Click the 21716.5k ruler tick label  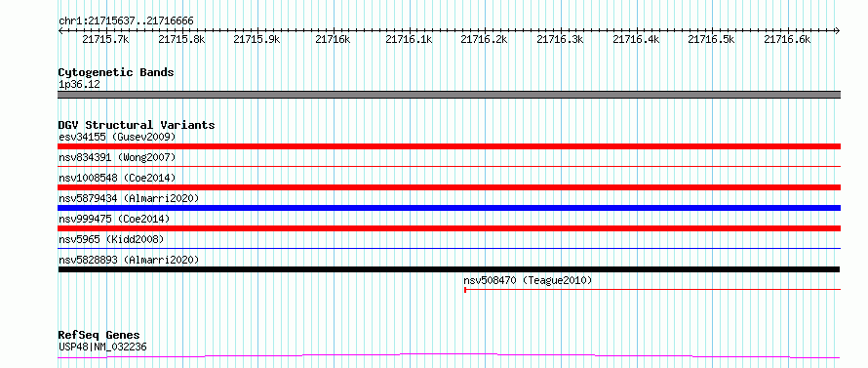[711, 39]
